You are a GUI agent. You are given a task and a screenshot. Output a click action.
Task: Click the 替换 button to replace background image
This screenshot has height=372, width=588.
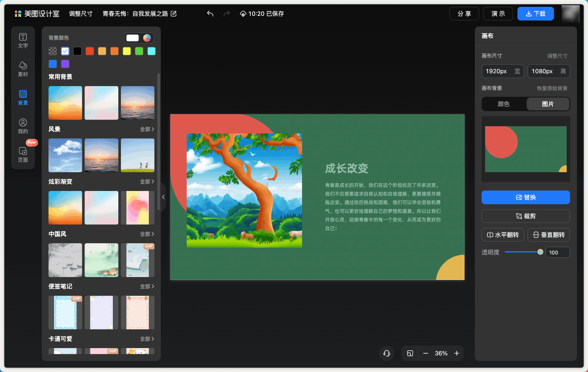pyautogui.click(x=526, y=197)
